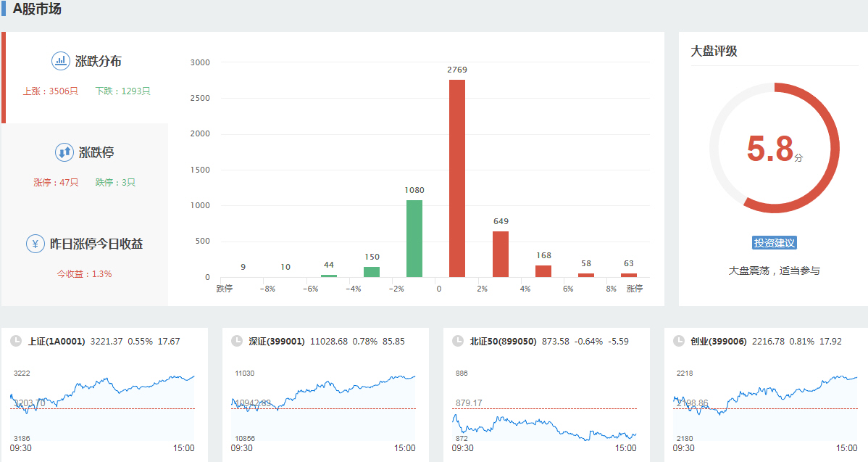The image size is (868, 462).
Task: Click clock icon next to 深证(399001)
Action: 236,341
